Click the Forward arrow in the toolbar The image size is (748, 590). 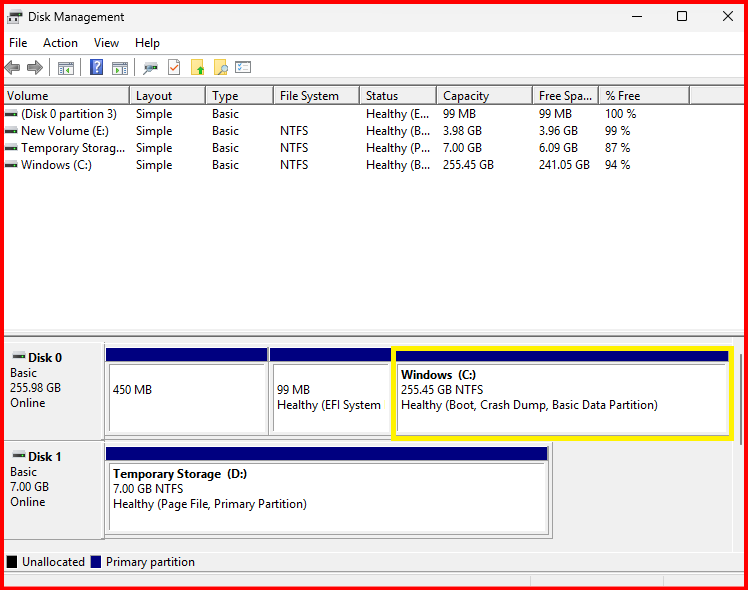pyautogui.click(x=35, y=68)
